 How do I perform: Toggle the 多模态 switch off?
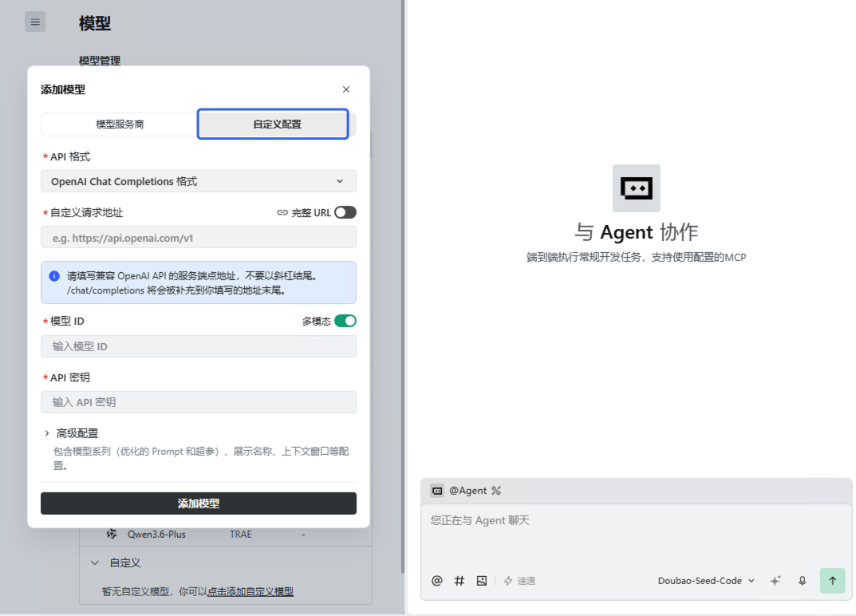pyautogui.click(x=345, y=321)
